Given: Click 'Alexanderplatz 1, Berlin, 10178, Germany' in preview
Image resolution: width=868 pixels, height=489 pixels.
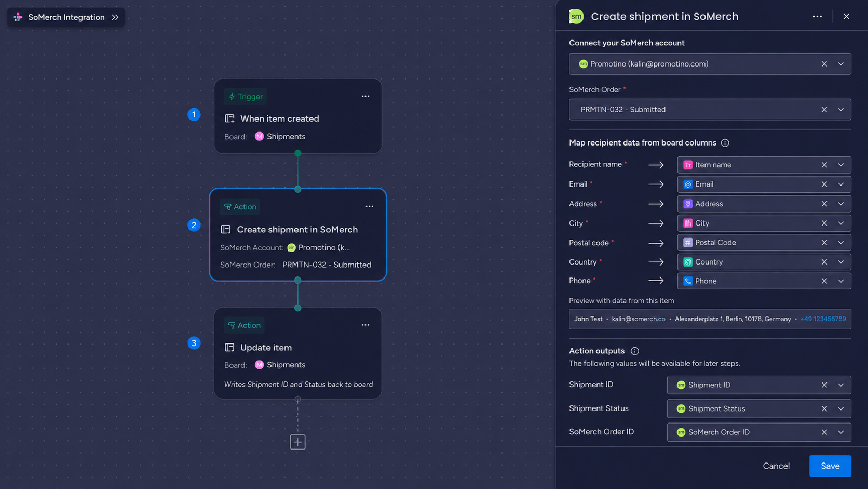Looking at the screenshot, I should click(x=733, y=319).
